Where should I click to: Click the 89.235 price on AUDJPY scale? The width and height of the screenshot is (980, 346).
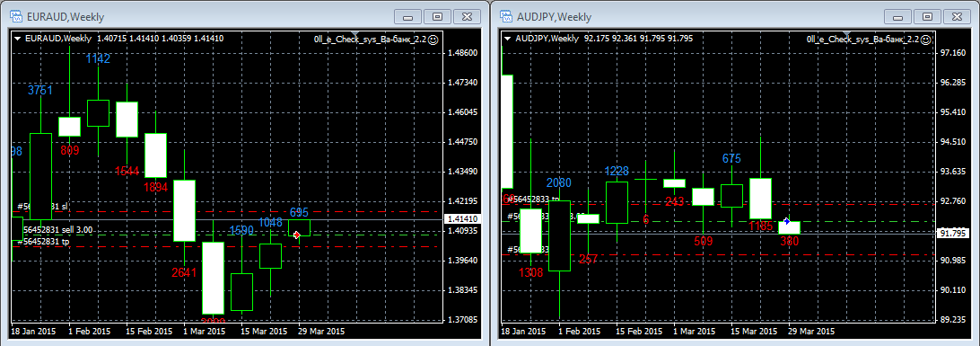click(x=953, y=320)
